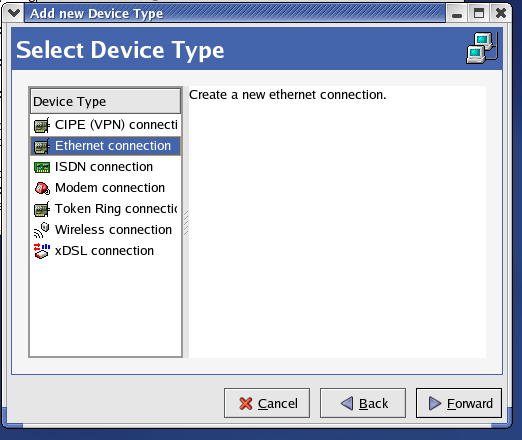Click the CIPE (VPN) connection card icon
Viewport: 522px width, 440px height.
point(42,125)
